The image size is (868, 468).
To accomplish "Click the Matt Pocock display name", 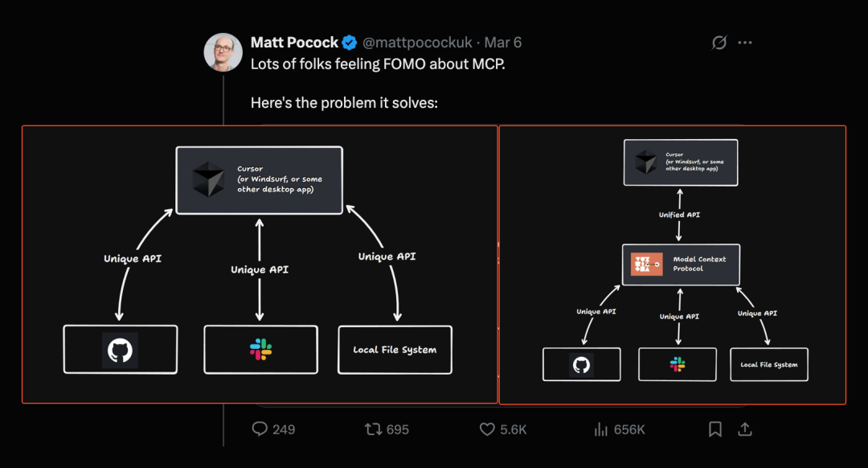I will tap(294, 43).
